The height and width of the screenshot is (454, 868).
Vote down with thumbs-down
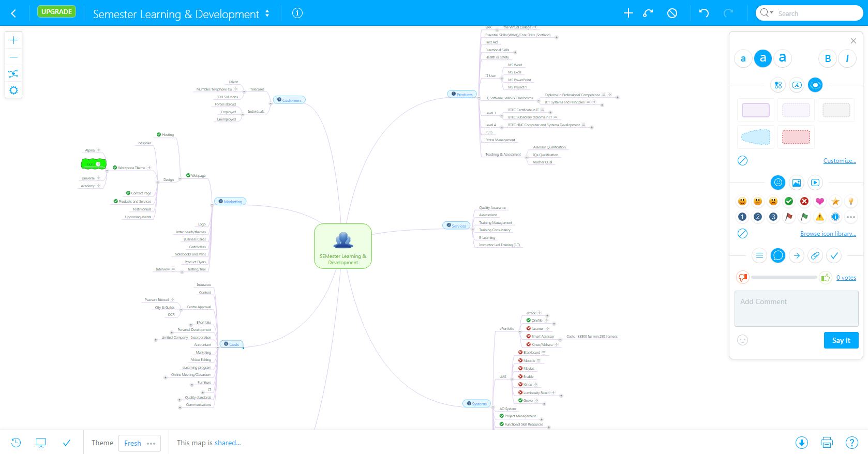[x=743, y=278]
